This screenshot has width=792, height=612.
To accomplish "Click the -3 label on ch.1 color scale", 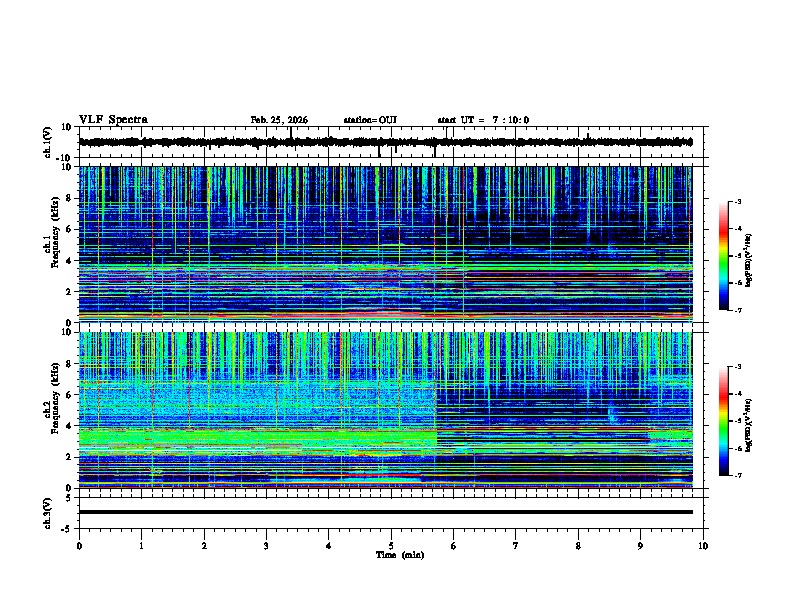I will pyautogui.click(x=738, y=201).
